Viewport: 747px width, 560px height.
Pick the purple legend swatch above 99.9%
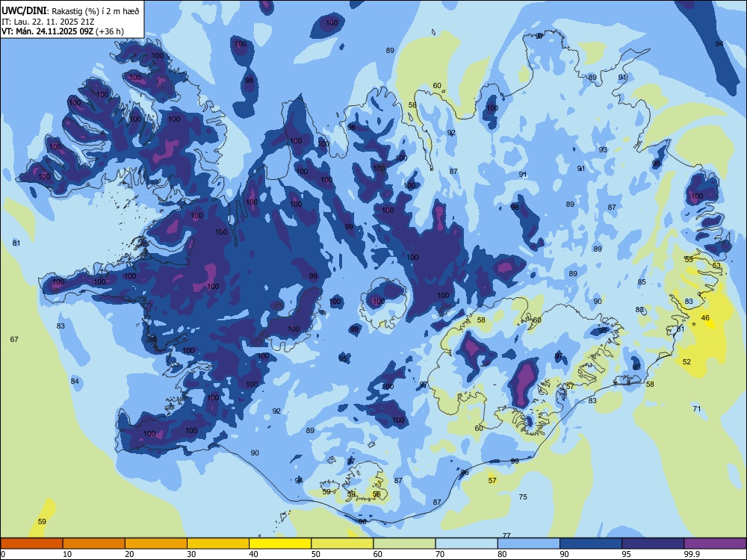(x=715, y=544)
